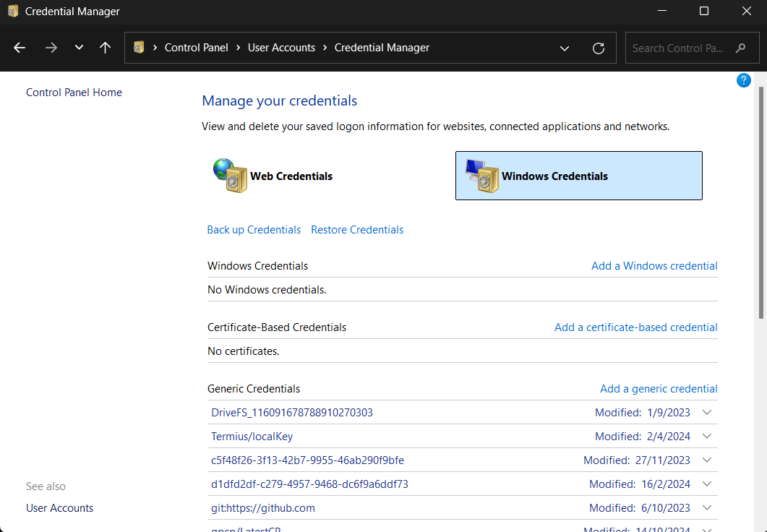This screenshot has height=532, width=767.
Task: Expand git:https://github.com credential details
Action: click(x=707, y=508)
